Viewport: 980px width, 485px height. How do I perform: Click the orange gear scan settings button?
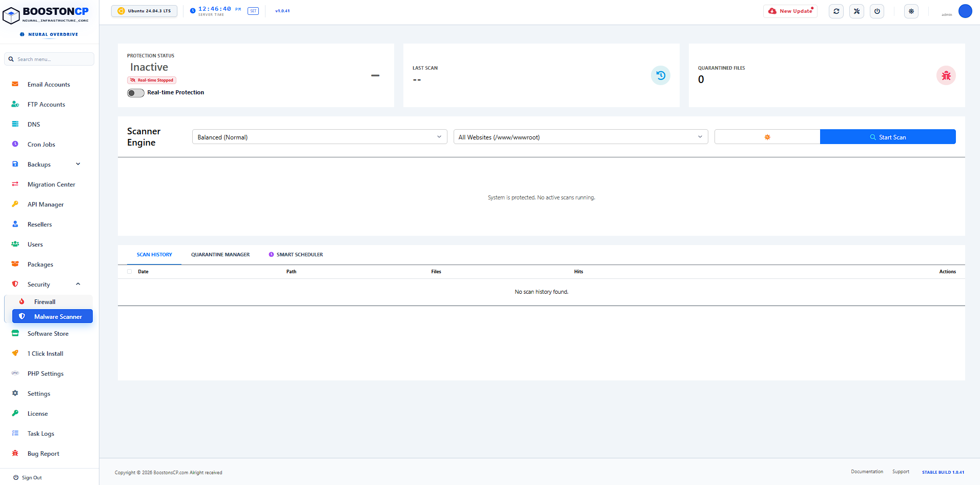coord(767,137)
